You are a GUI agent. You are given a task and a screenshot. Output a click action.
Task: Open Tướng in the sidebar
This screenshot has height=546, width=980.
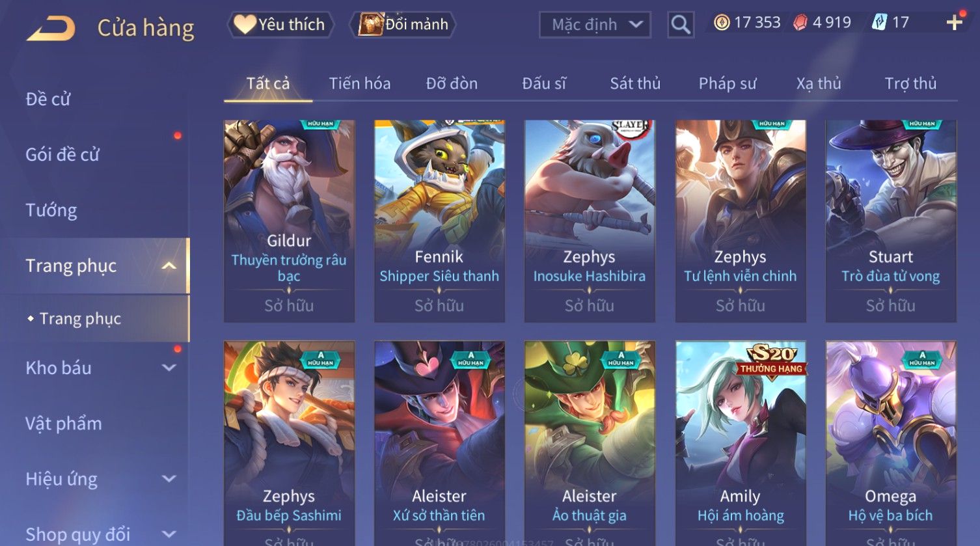(51, 210)
